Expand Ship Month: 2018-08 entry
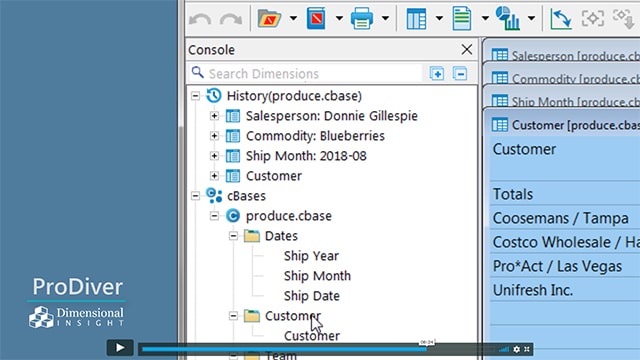 click(x=214, y=156)
